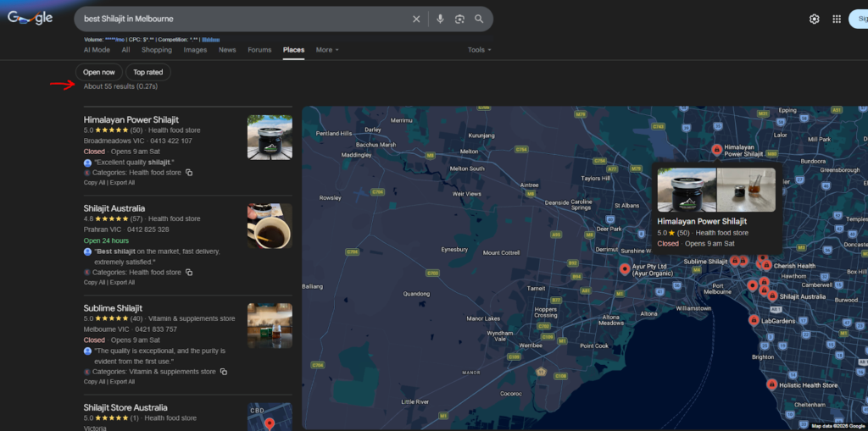Switch to Images tab

tap(196, 50)
